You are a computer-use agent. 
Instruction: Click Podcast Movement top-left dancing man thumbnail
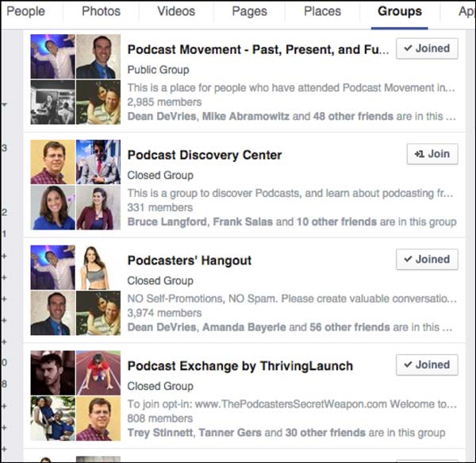(x=52, y=56)
